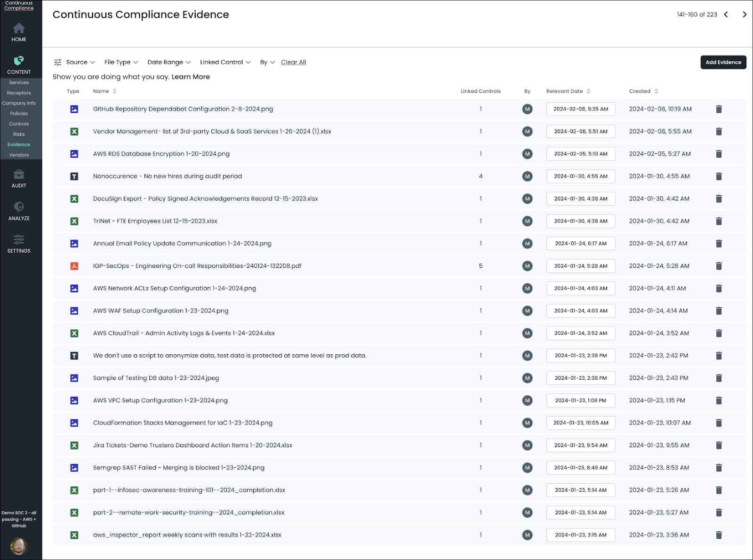
Task: Delete the Nonoccurence no new hires evidence
Action: pyautogui.click(x=719, y=176)
